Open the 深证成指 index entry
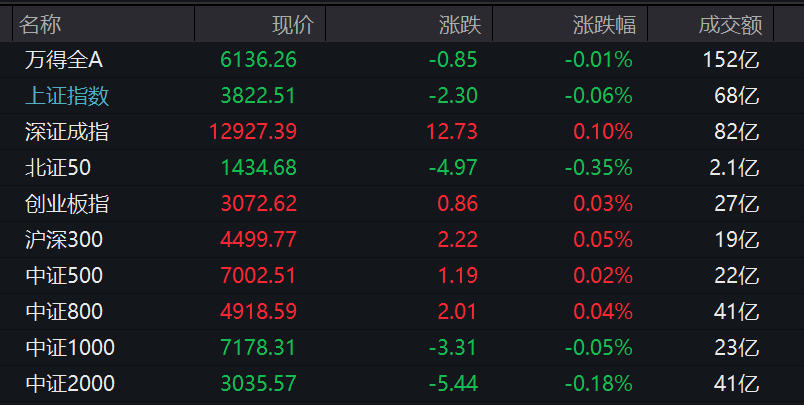The height and width of the screenshot is (405, 804). point(67,132)
